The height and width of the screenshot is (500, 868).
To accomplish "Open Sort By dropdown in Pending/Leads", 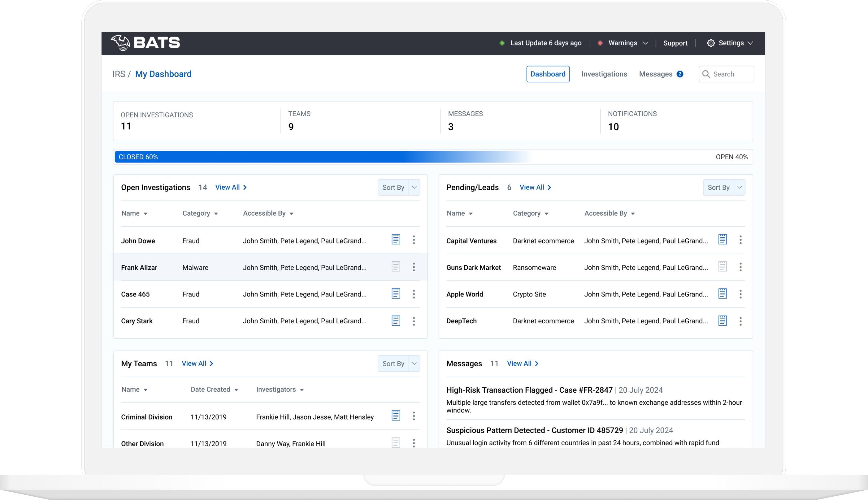I will [x=724, y=187].
